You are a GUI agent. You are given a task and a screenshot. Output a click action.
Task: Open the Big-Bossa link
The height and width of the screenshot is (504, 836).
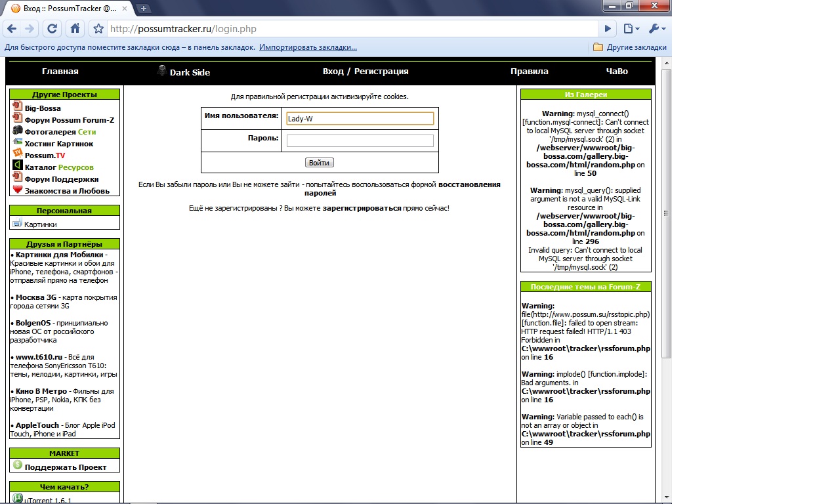tap(43, 108)
